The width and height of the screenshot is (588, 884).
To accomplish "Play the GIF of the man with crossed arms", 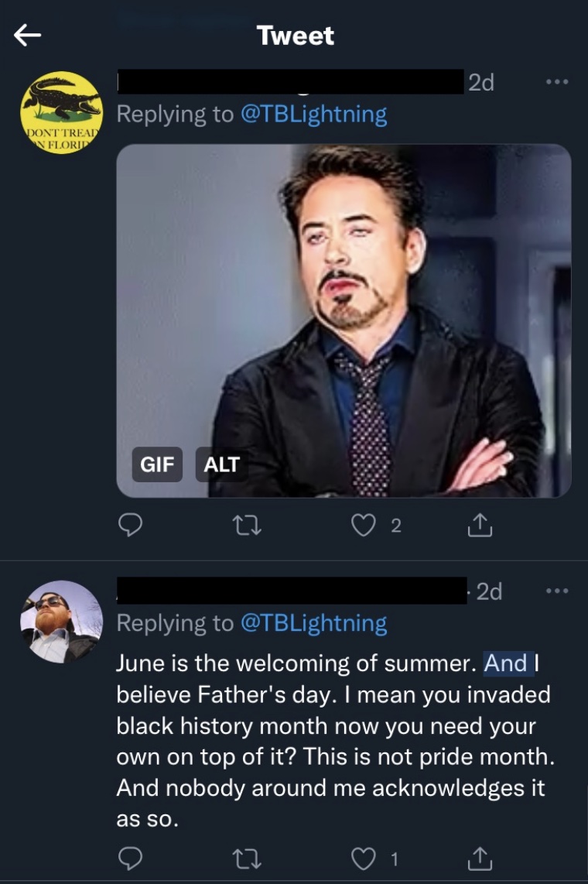I will [344, 320].
